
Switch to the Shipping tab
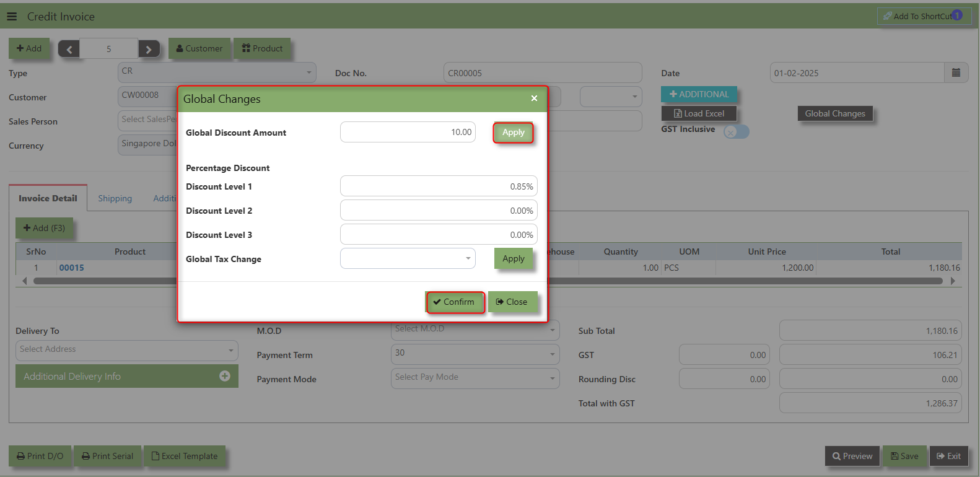tap(115, 198)
